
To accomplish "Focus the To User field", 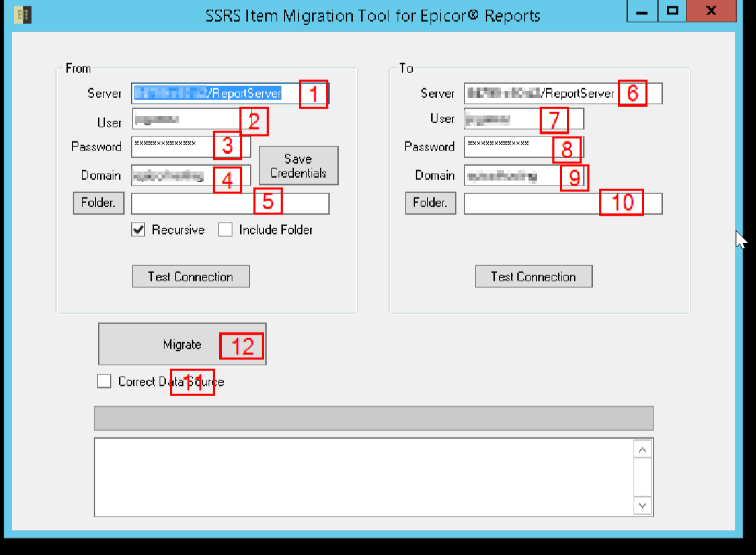I will click(524, 118).
